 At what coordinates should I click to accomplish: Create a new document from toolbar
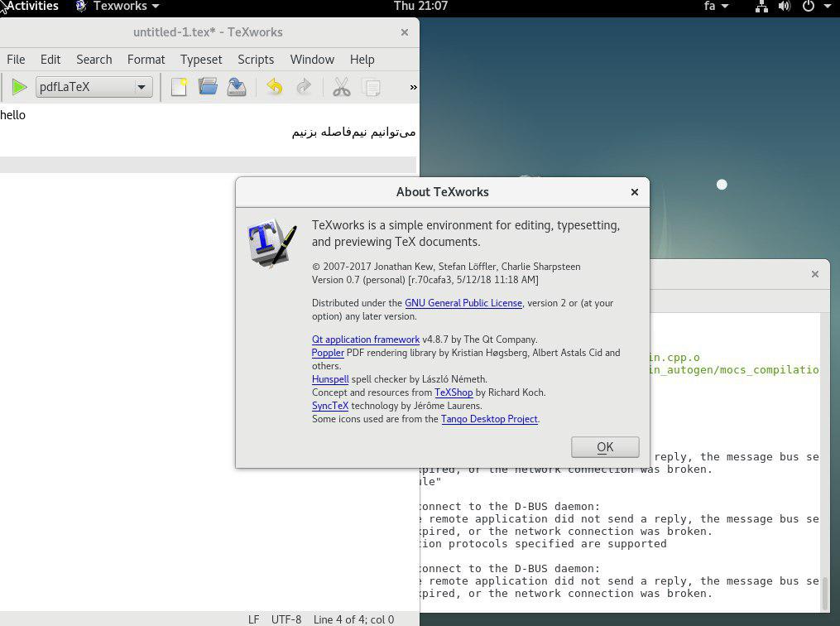[179, 87]
